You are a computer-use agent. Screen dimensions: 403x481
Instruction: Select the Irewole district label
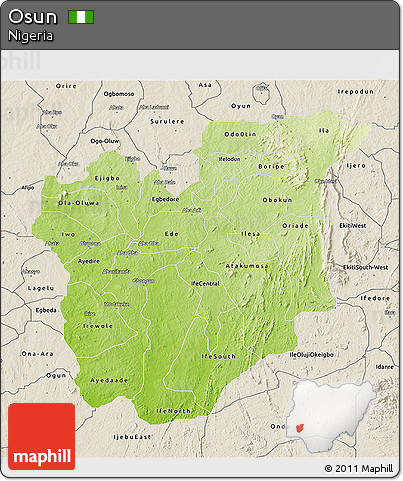coord(98,326)
